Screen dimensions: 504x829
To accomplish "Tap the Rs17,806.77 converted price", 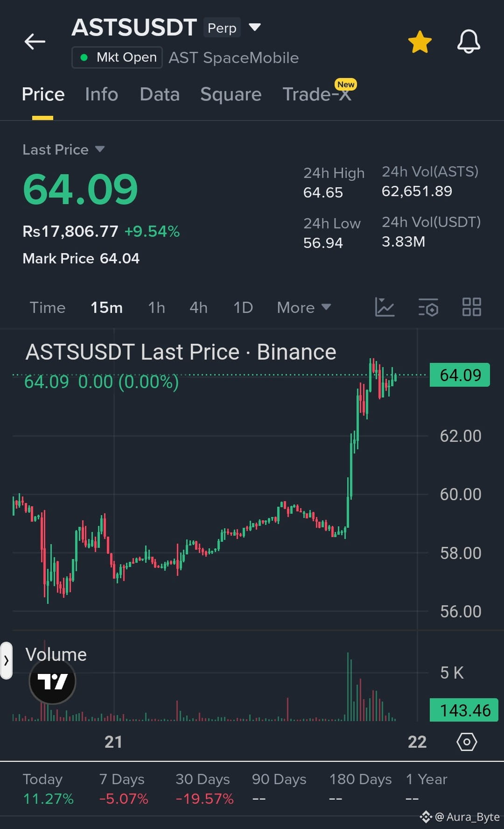I will coord(70,231).
